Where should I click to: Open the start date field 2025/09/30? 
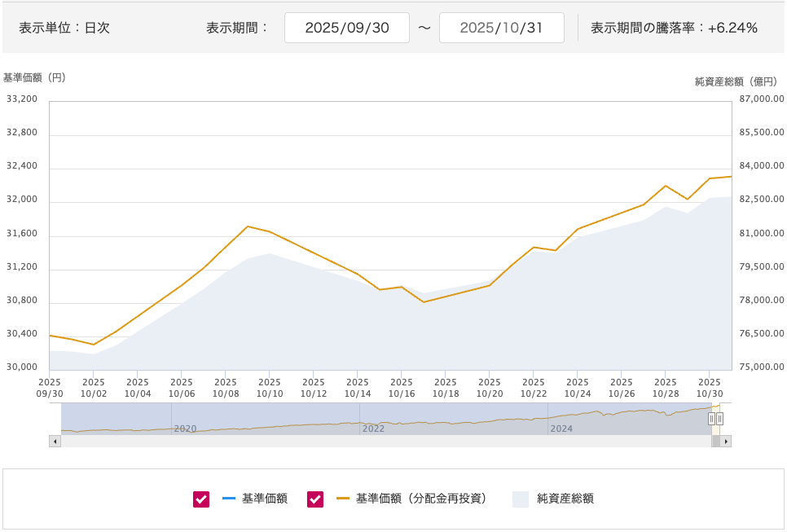point(346,28)
